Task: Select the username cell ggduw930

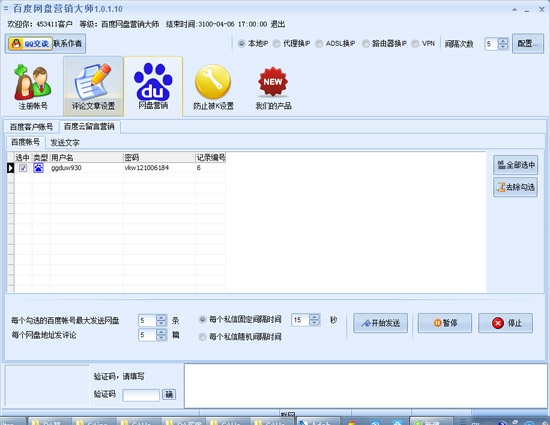Action: [87, 168]
